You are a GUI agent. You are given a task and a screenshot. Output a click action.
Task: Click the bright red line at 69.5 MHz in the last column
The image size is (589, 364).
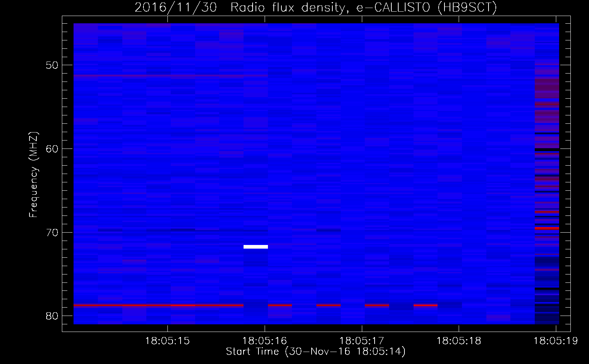[x=547, y=228]
